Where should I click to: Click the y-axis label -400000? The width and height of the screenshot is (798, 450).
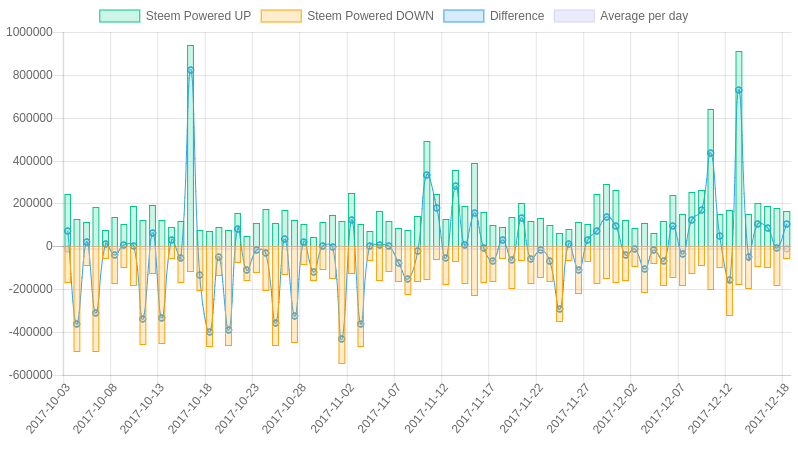pos(31,332)
